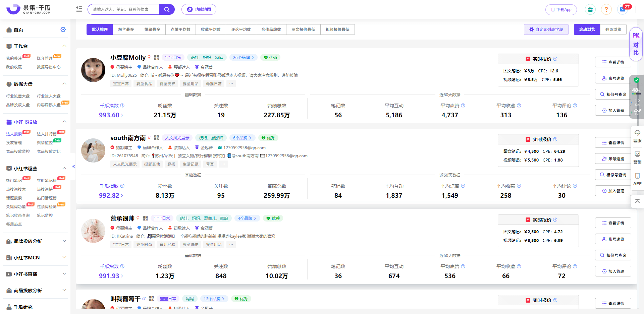Click the homepage settings gear icon
644x314 pixels.
[x=63, y=29]
